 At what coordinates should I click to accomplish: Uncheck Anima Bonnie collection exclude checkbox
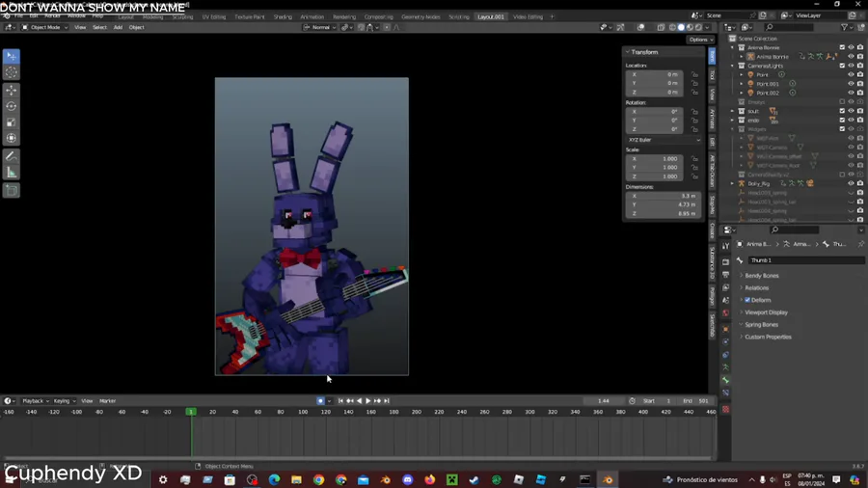842,47
